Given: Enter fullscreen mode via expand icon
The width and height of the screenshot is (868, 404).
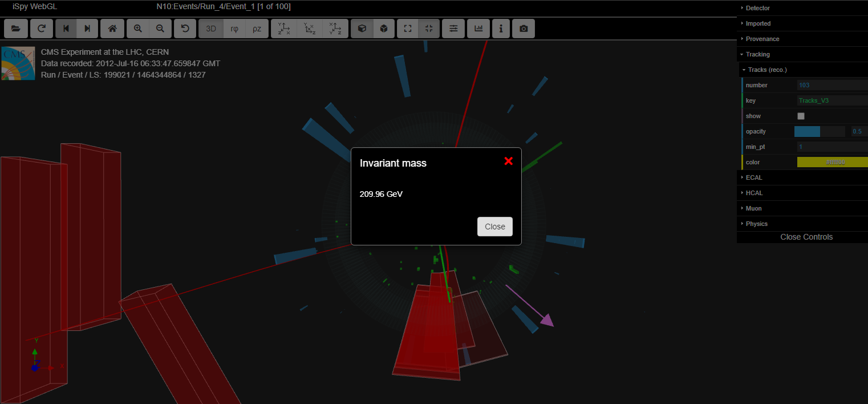Looking at the screenshot, I should coord(407,29).
